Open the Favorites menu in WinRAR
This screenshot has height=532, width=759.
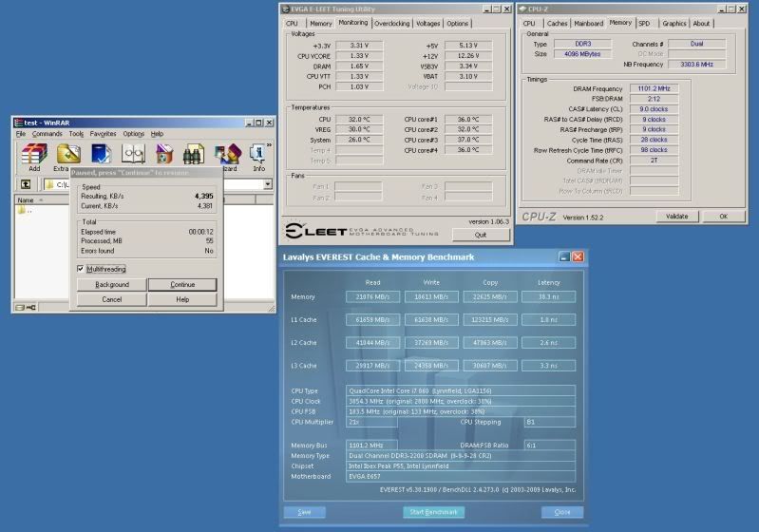point(103,134)
